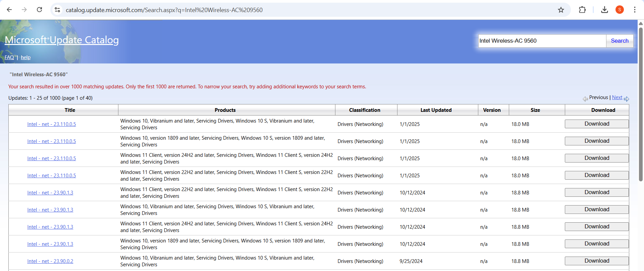Viewport: 644px width, 271px height.
Task: Click the Search button
Action: (620, 41)
